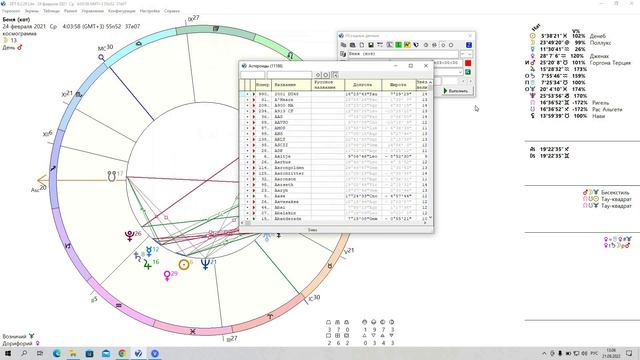Screen dimensions: 640x360
Task: Click the asteroid list scroll-down arrow
Action: pos(430,218)
